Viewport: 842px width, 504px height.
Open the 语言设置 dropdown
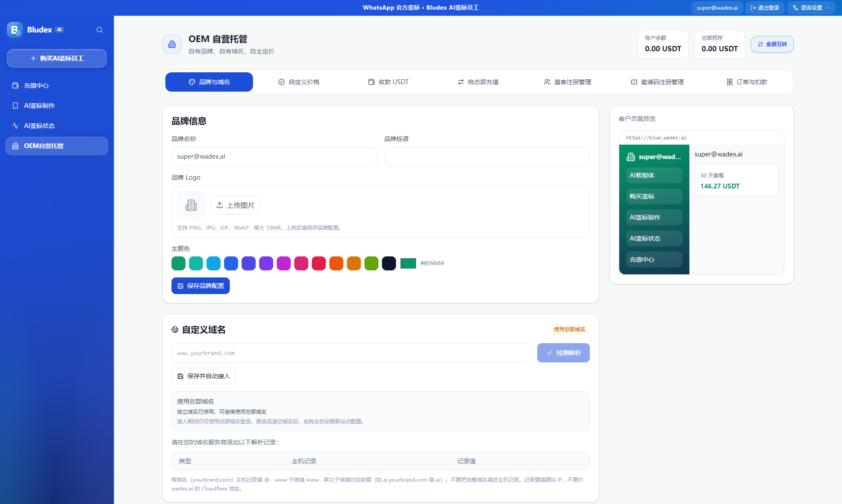pos(811,8)
